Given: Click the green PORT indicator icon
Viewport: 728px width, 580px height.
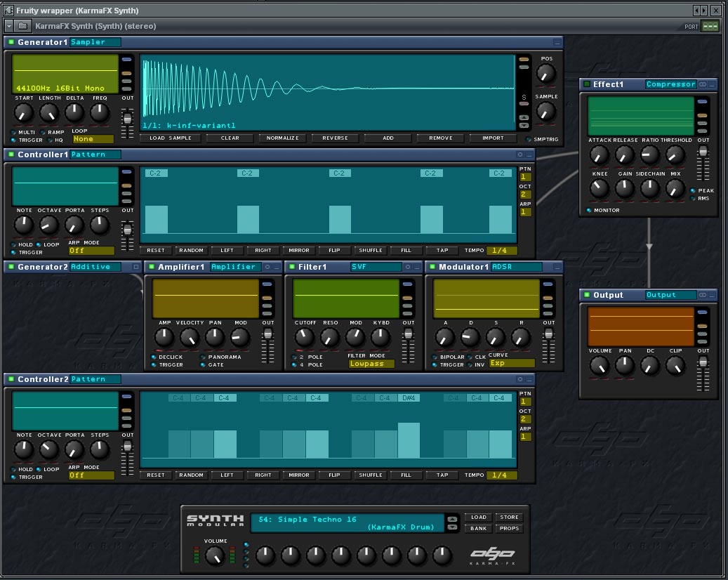Looking at the screenshot, I should [x=710, y=27].
